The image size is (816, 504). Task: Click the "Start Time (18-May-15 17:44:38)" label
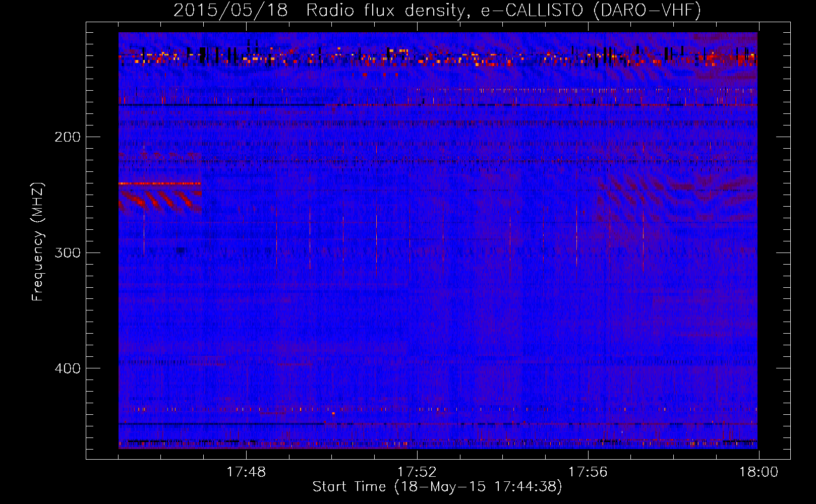click(x=437, y=487)
